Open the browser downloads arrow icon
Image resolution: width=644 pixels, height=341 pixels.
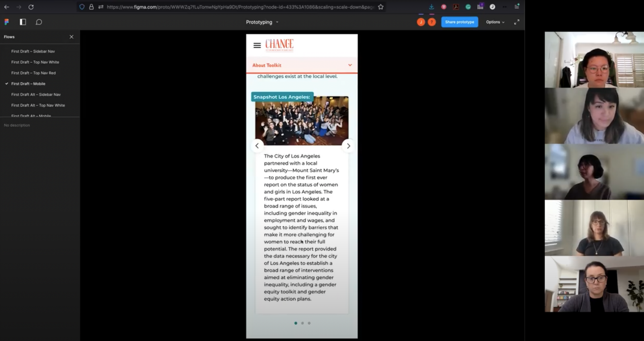pos(431,7)
